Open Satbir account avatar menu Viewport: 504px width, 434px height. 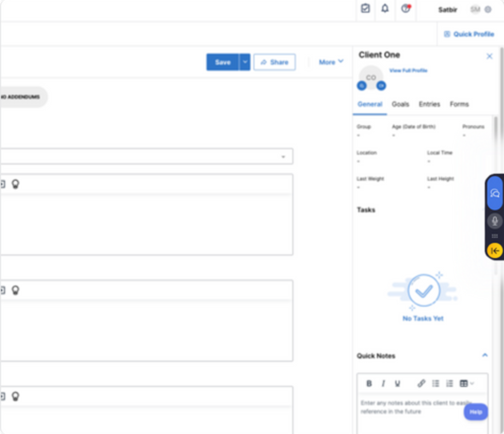pyautogui.click(x=475, y=10)
